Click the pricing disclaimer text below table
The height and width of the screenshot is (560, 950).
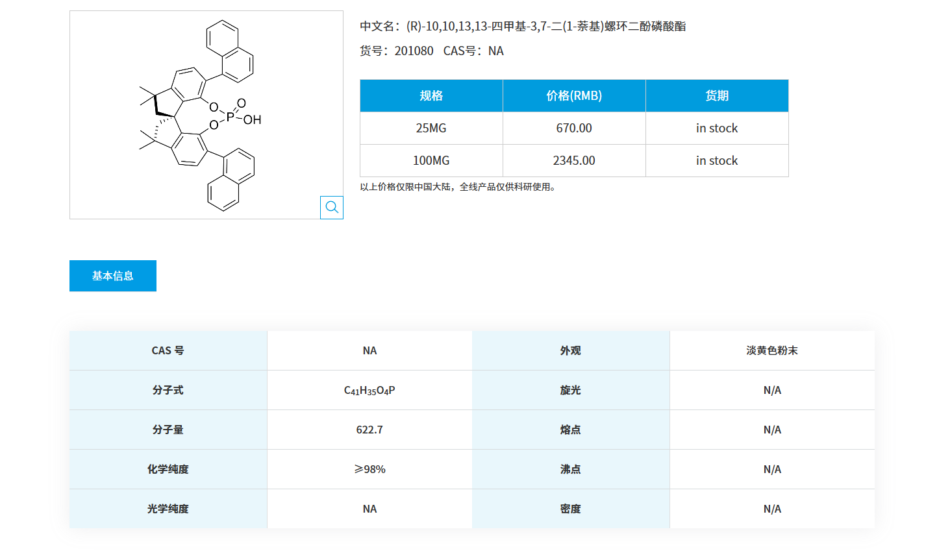(457, 187)
